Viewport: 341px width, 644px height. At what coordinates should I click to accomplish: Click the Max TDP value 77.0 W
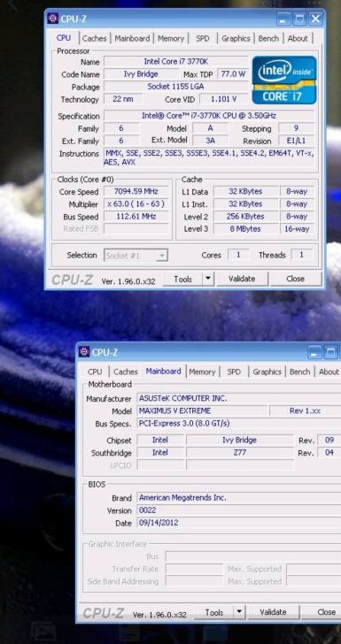(233, 74)
